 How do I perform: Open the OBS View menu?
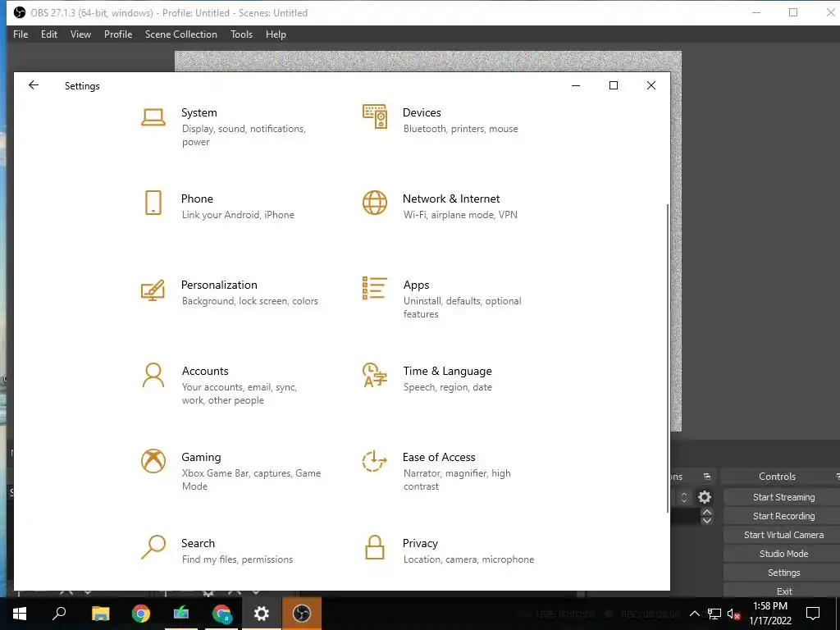(x=81, y=34)
